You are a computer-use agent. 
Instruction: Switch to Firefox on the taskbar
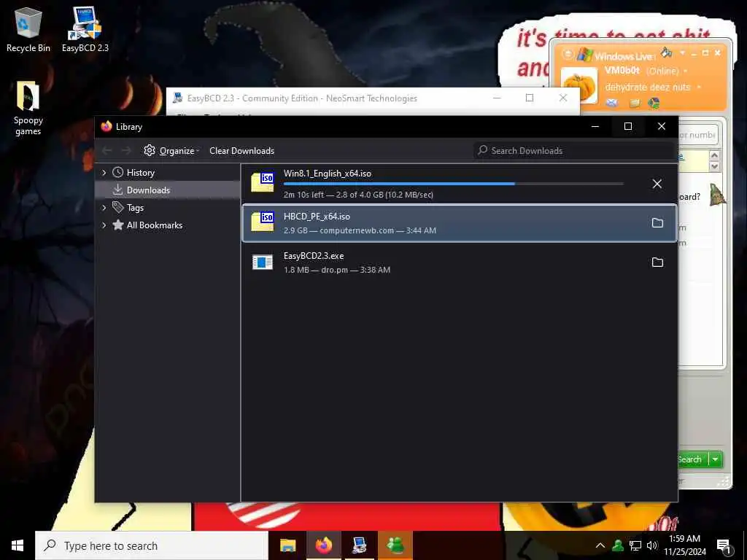(x=323, y=545)
